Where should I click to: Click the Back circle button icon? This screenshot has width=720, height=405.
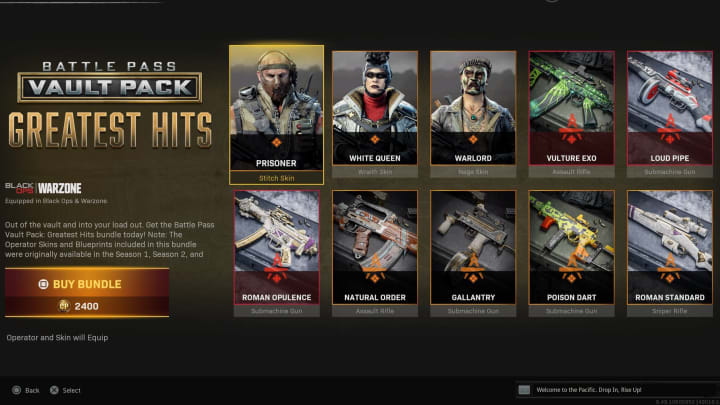pyautogui.click(x=17, y=390)
